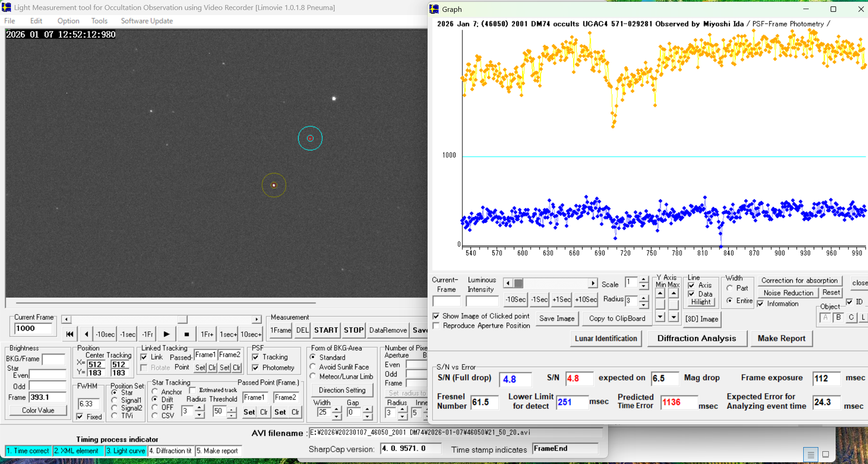
Task: Click the cyan circled star in the video frame
Action: pyautogui.click(x=310, y=138)
